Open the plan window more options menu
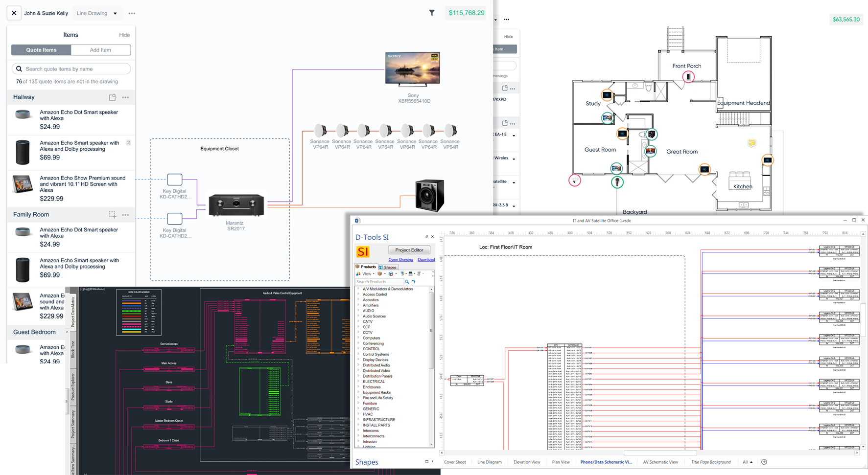This screenshot has width=868, height=475. [x=507, y=20]
